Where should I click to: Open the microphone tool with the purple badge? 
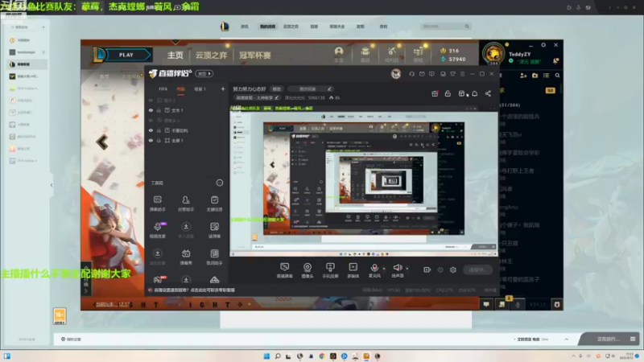[x=157, y=230]
